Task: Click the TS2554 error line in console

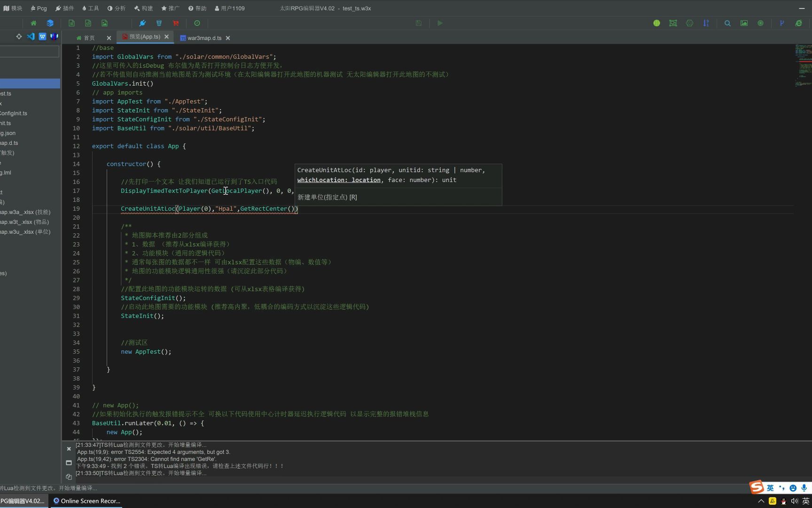Action: pos(154,452)
